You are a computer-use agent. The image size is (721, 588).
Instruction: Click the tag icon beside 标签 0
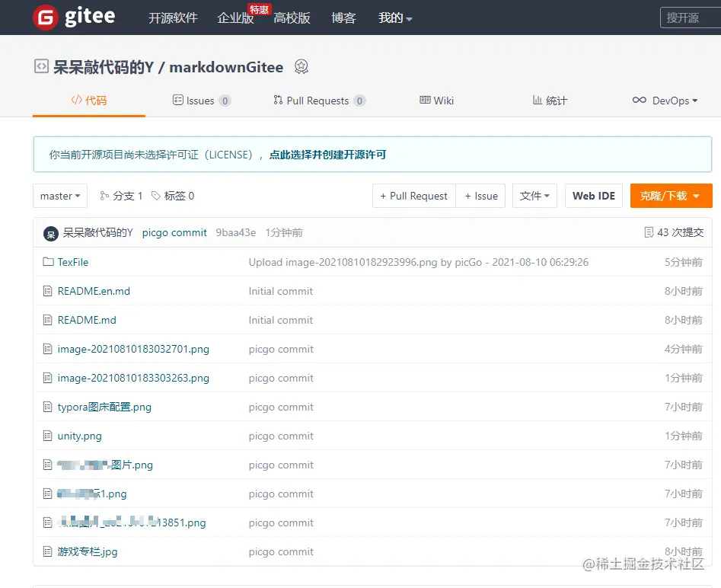156,196
